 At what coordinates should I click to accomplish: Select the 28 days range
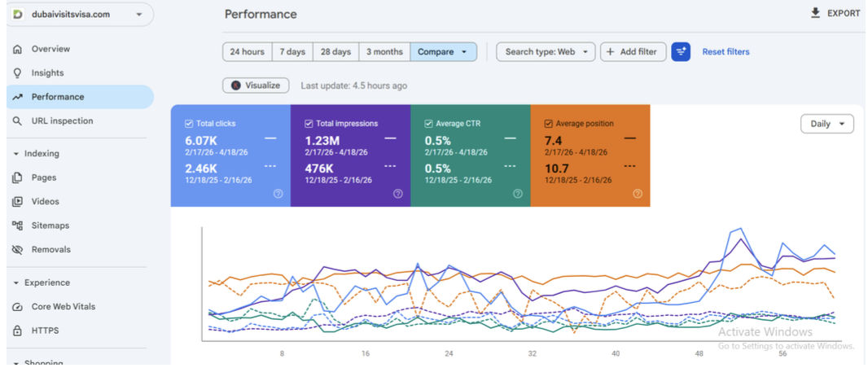point(336,52)
